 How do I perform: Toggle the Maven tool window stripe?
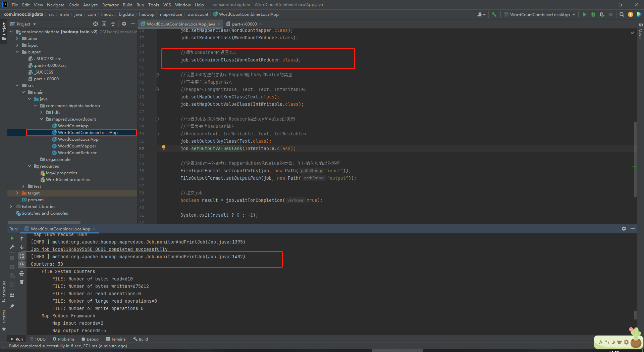pyautogui.click(x=640, y=32)
